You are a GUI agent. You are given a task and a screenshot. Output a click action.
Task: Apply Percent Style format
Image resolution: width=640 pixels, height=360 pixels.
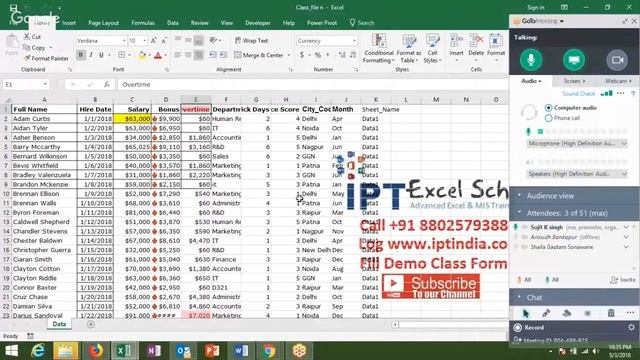pos(318,55)
